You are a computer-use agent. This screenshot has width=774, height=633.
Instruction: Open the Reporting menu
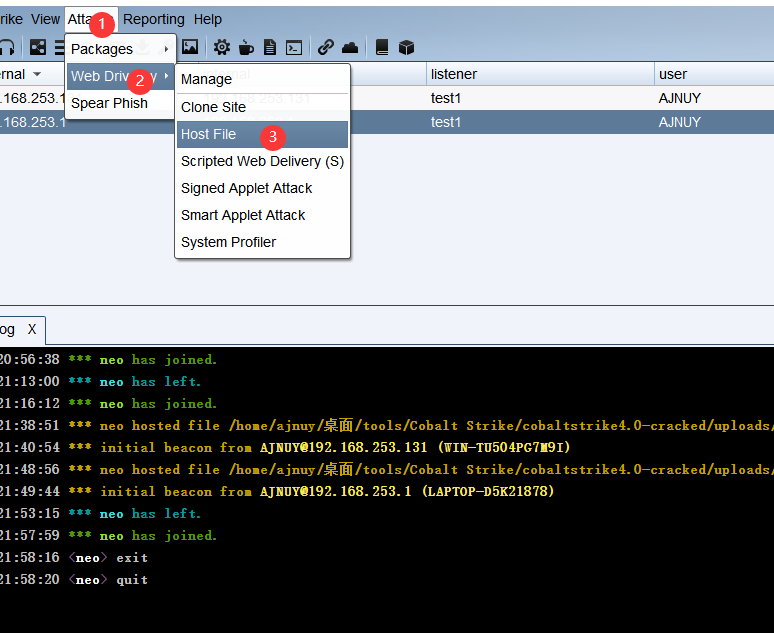click(x=154, y=19)
